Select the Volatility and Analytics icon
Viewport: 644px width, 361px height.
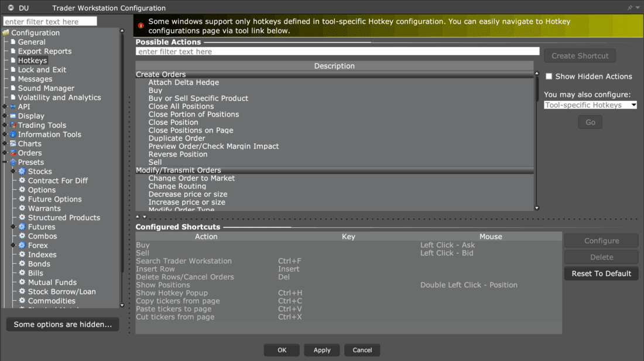coord(13,97)
